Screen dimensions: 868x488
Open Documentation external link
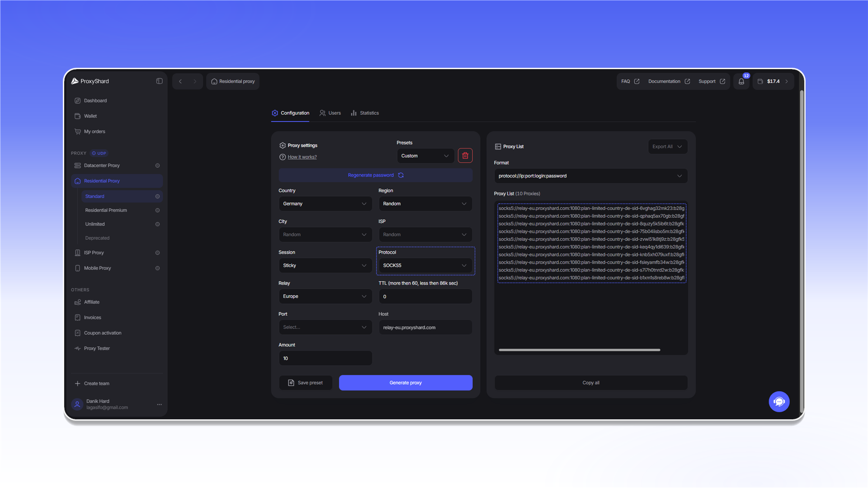669,81
